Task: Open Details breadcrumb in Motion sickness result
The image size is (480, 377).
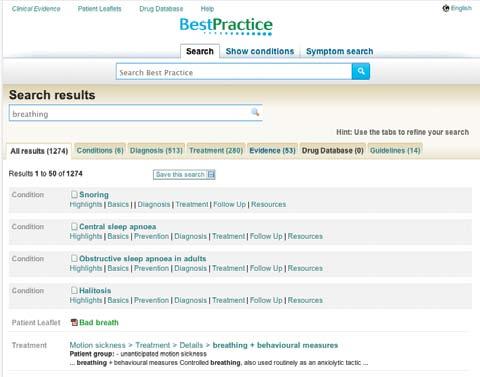Action: coord(191,345)
